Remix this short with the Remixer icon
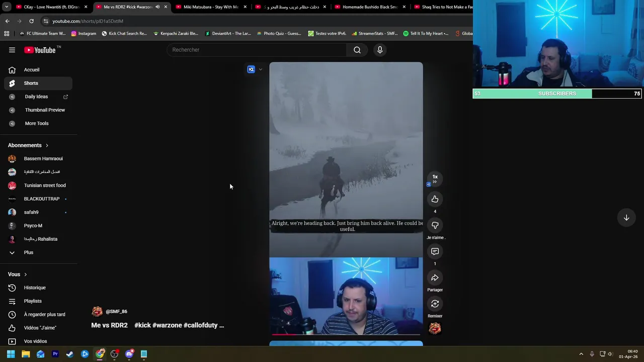The height and width of the screenshot is (362, 644). point(435,304)
